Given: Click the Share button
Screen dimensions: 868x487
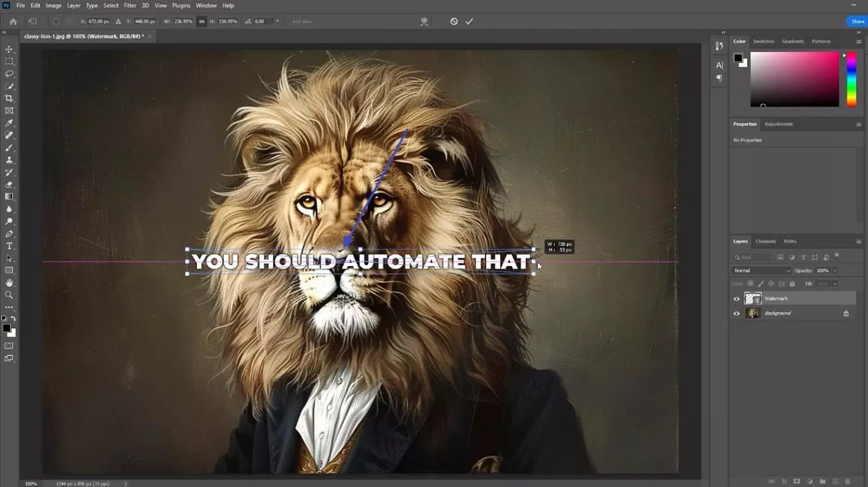Looking at the screenshot, I should point(857,21).
